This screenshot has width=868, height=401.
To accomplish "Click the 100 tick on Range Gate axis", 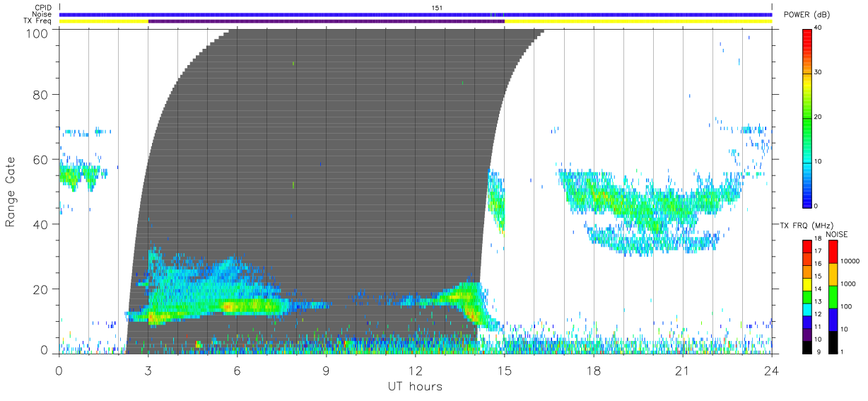I will (36, 33).
